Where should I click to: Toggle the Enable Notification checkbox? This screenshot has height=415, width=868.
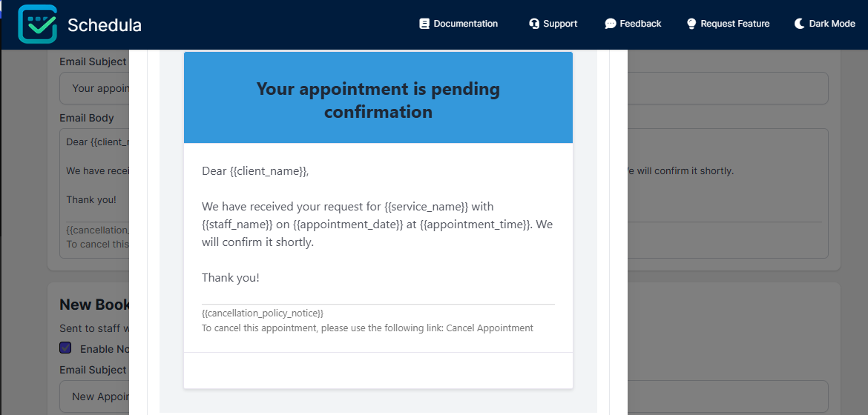pyautogui.click(x=65, y=348)
